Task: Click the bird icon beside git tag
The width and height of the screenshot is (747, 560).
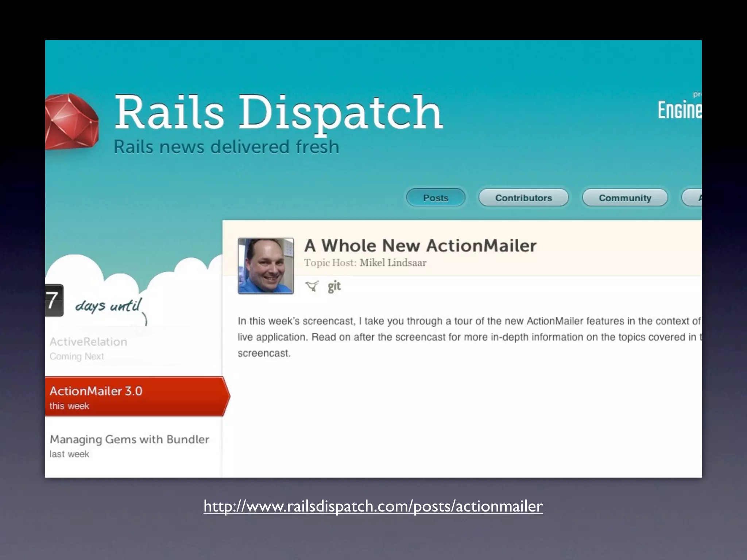Action: point(312,286)
